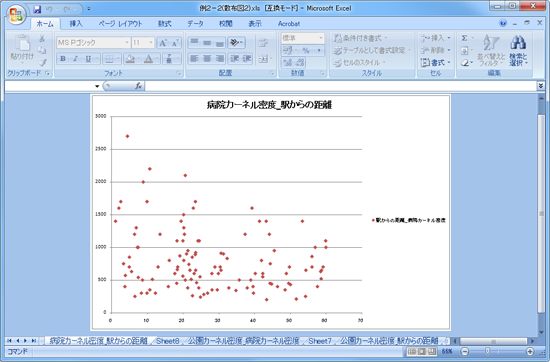
Task: Open the Excel help icon
Action: click(x=503, y=23)
